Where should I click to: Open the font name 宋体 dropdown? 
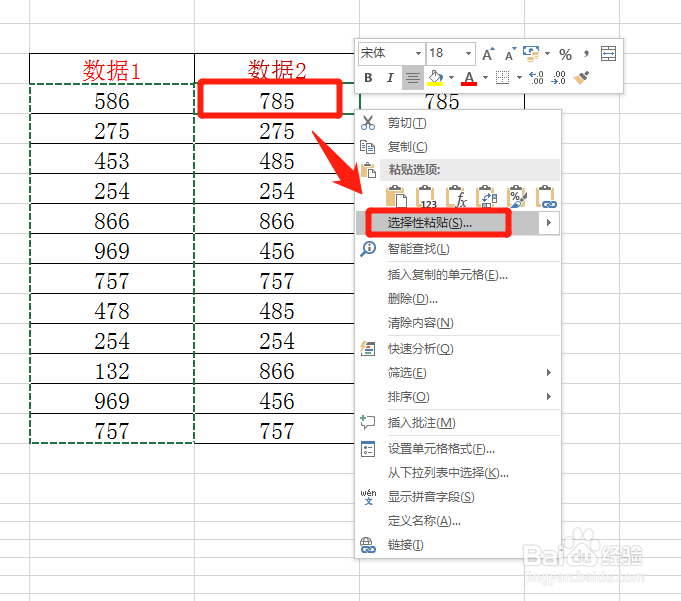(418, 54)
